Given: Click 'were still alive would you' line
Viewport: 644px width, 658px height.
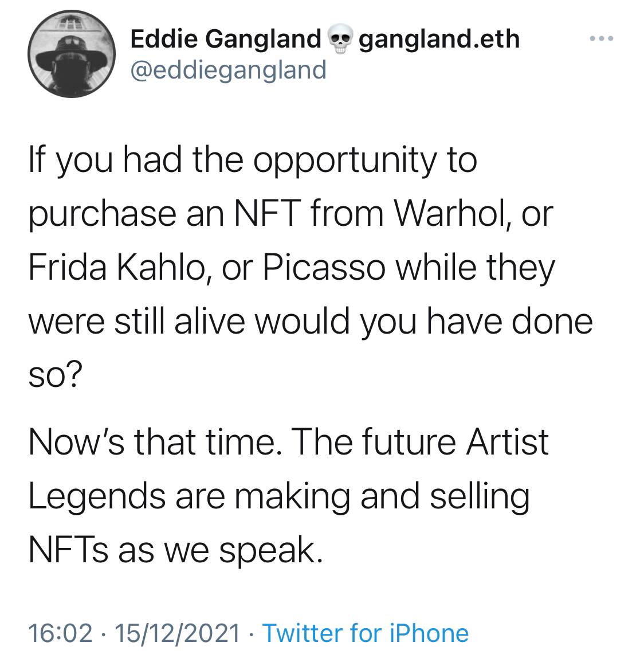Looking at the screenshot, I should (x=311, y=322).
